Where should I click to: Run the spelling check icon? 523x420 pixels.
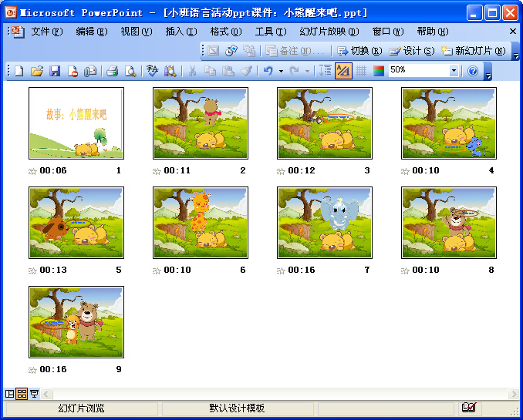click(152, 71)
